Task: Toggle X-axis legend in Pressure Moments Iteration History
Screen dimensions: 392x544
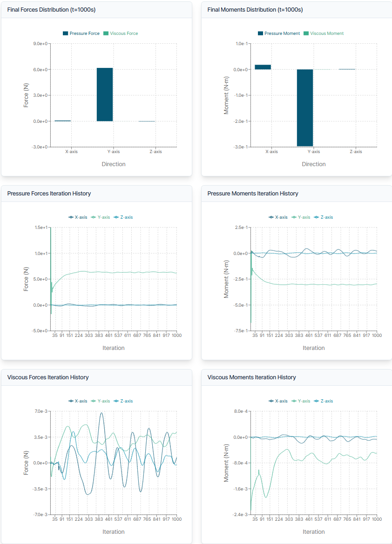Action: click(278, 217)
